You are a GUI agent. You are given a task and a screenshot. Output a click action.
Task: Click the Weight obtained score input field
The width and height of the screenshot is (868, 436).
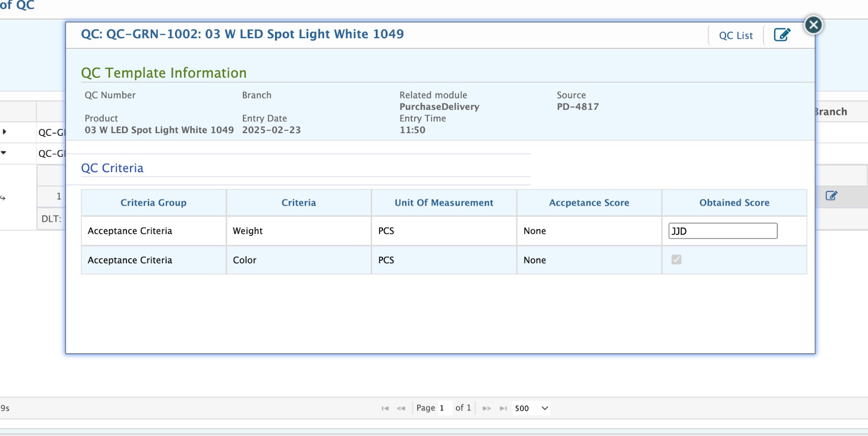(723, 231)
